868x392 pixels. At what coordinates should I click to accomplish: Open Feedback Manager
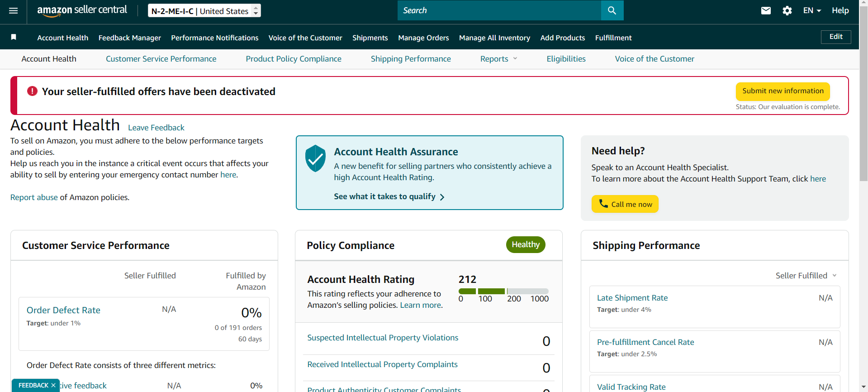[130, 38]
